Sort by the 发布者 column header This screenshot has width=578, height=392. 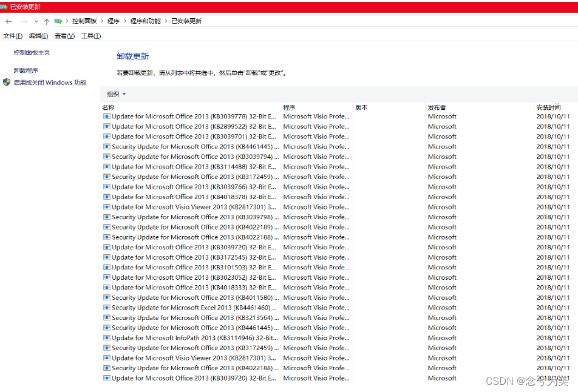[437, 107]
